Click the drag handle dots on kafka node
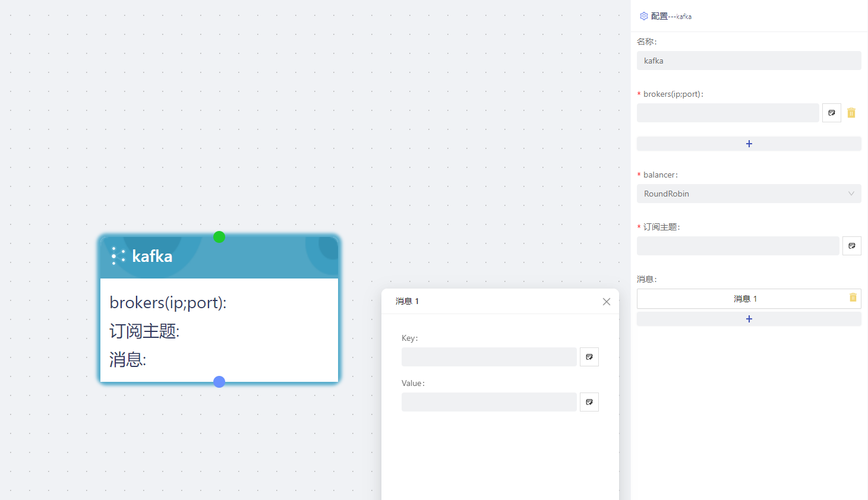This screenshot has height=500, width=868. tap(118, 256)
